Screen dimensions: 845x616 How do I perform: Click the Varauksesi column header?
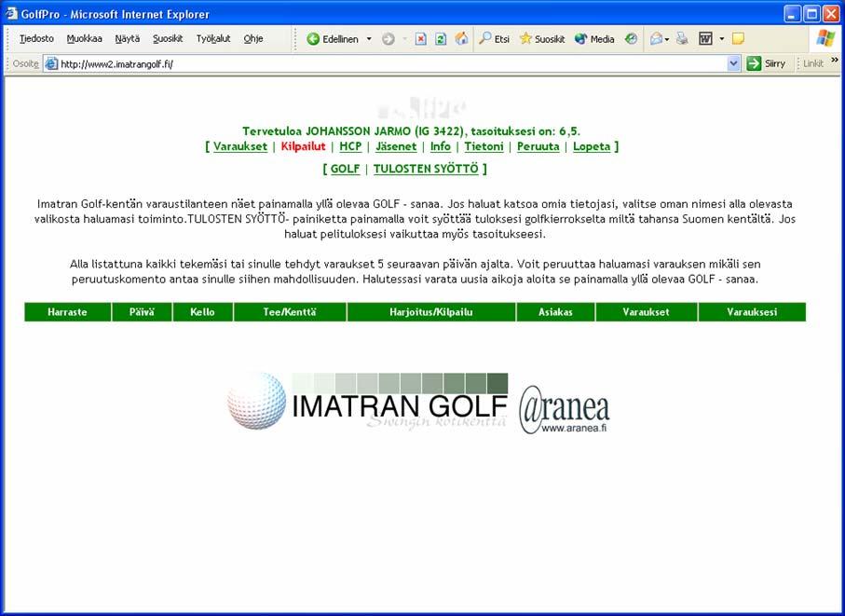752,312
